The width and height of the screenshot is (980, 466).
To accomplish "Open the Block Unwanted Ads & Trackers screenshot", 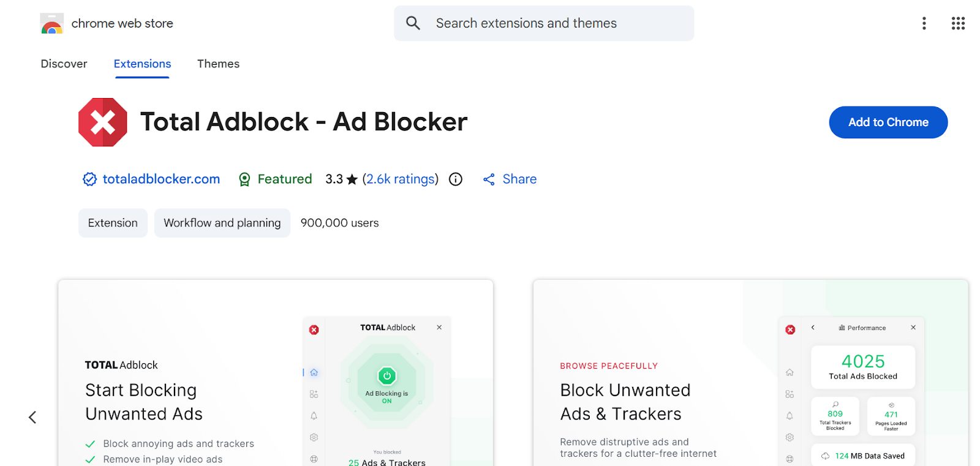I will point(750,374).
